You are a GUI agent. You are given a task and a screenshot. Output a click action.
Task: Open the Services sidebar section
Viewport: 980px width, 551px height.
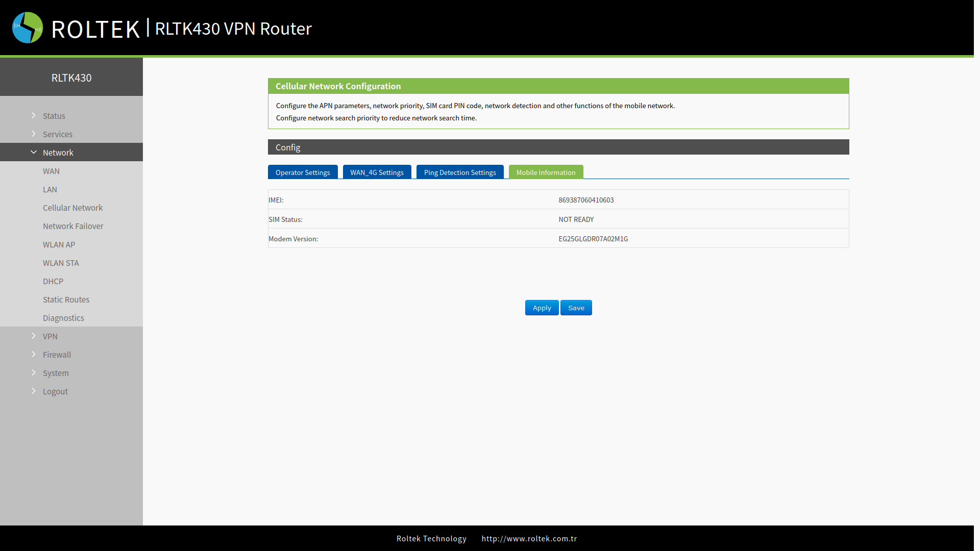click(58, 134)
